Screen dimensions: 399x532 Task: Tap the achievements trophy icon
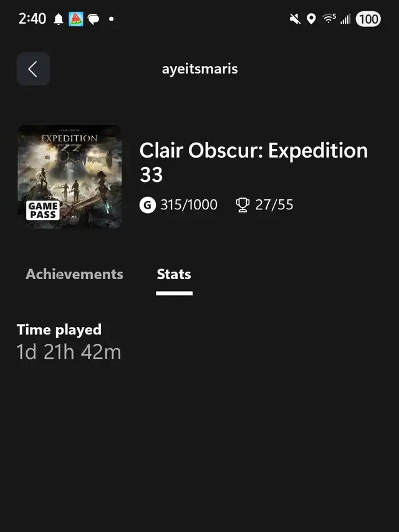point(243,205)
